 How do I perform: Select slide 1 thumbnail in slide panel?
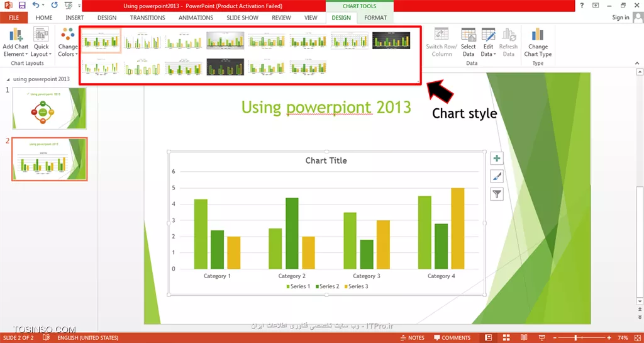point(49,108)
